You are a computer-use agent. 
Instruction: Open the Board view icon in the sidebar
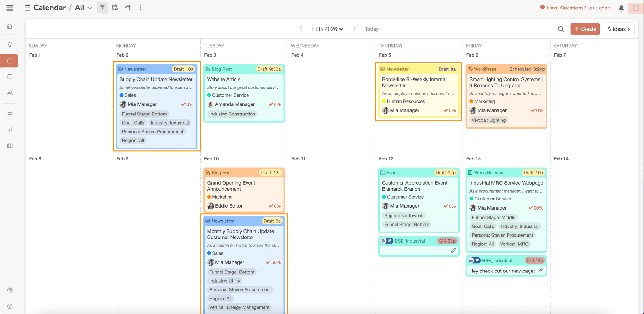pos(9,76)
